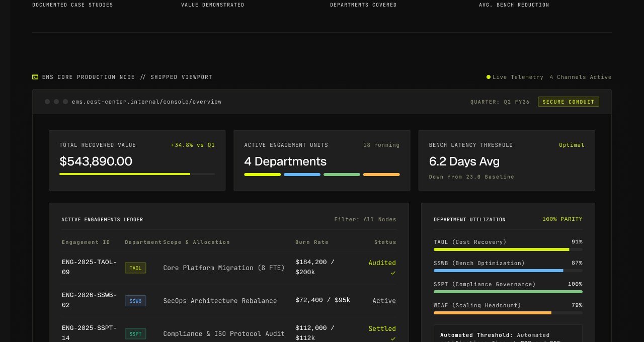Click the Settled status label
The height and width of the screenshot is (342, 644).
point(382,329)
